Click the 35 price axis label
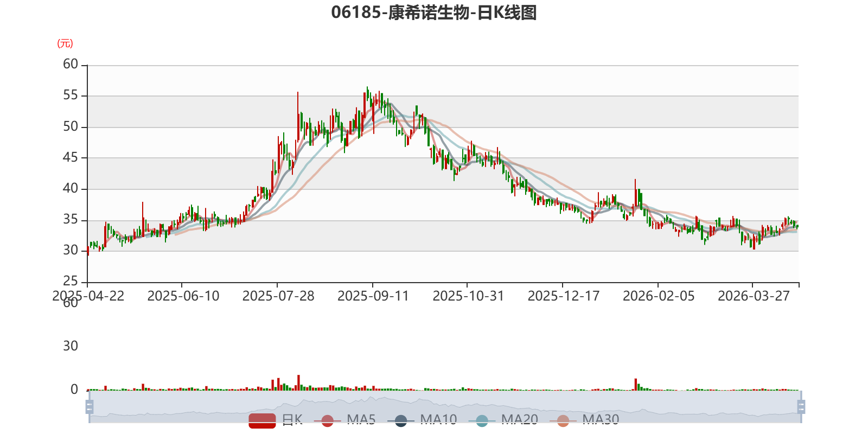The height and width of the screenshot is (434, 868). [71, 219]
